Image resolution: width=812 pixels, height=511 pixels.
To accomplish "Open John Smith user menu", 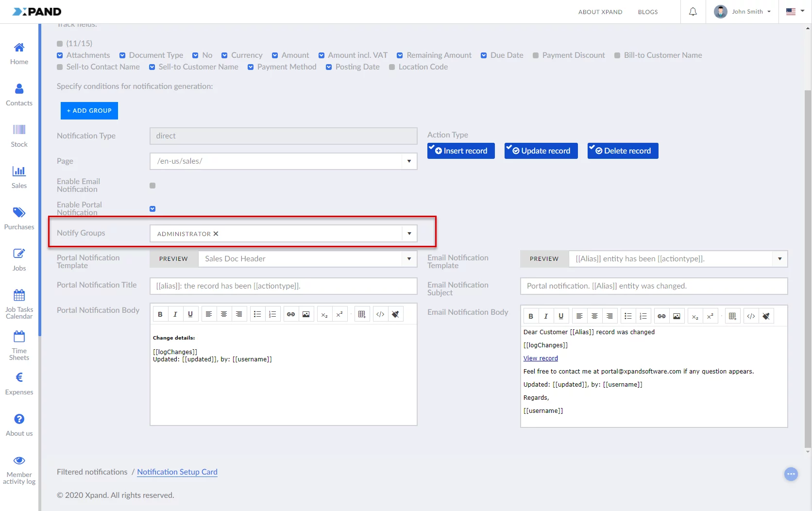I will coord(743,12).
